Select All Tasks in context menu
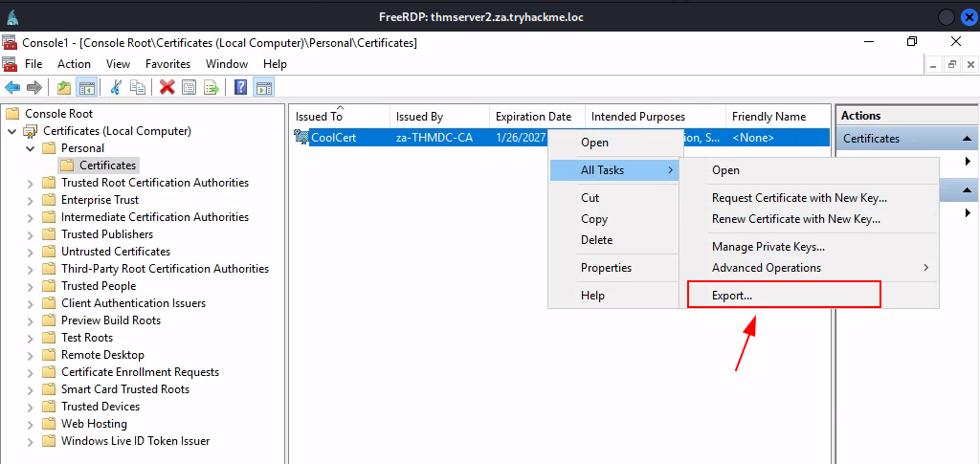This screenshot has height=464, width=980. [x=613, y=170]
